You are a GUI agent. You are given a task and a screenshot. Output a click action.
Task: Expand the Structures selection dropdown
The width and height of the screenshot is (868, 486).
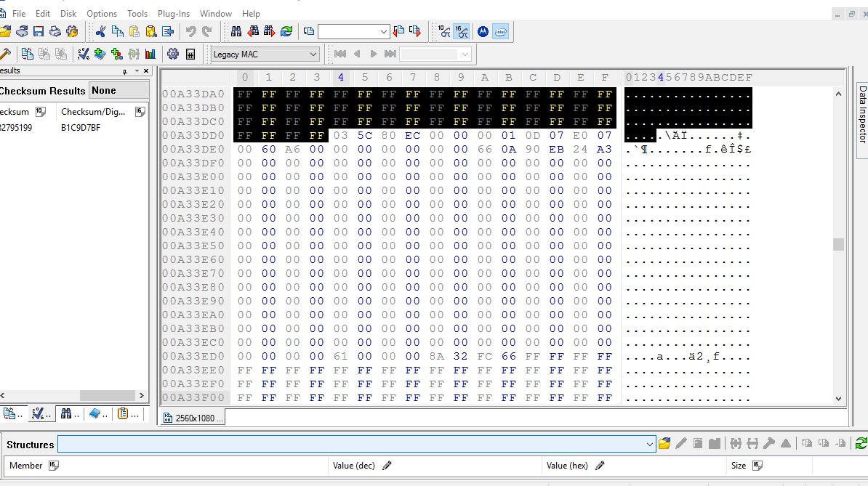point(650,444)
